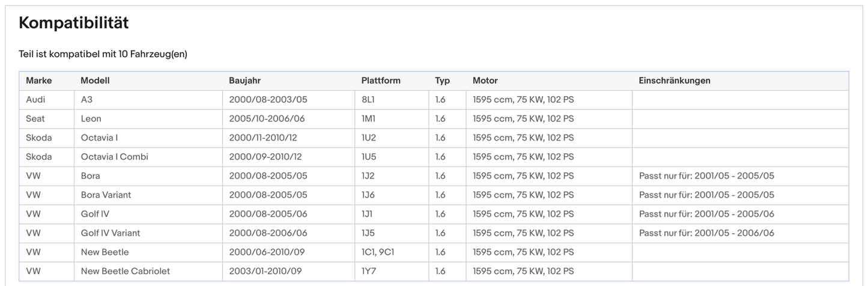
Task: Select the New Beetle Cabriolet cell
Action: pyautogui.click(x=125, y=271)
